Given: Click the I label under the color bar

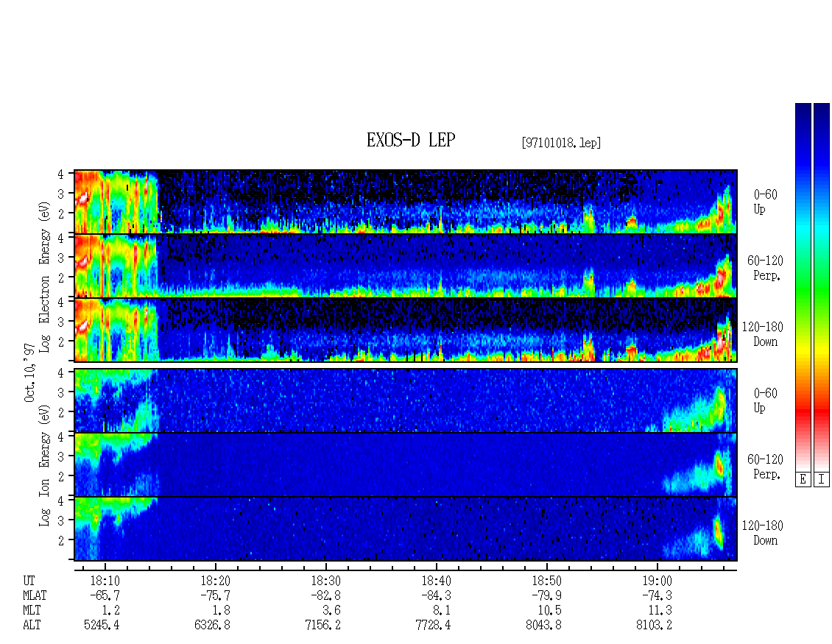Looking at the screenshot, I should click(x=822, y=480).
